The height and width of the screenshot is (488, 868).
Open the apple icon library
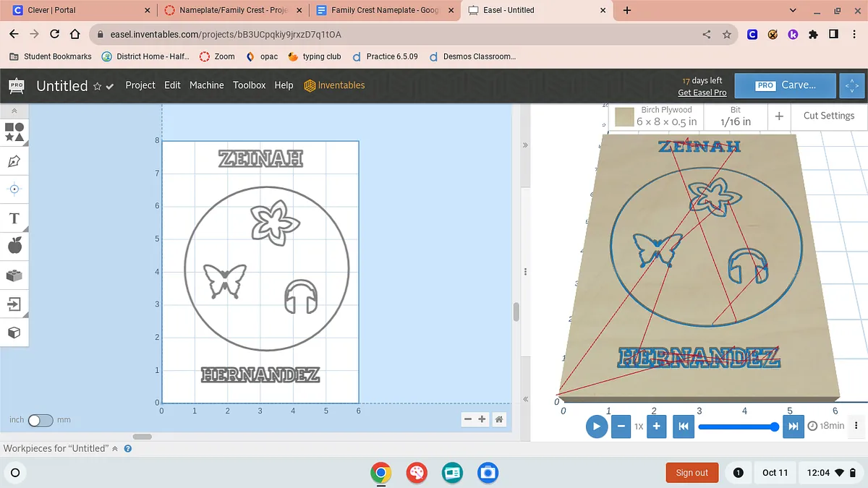tap(14, 247)
